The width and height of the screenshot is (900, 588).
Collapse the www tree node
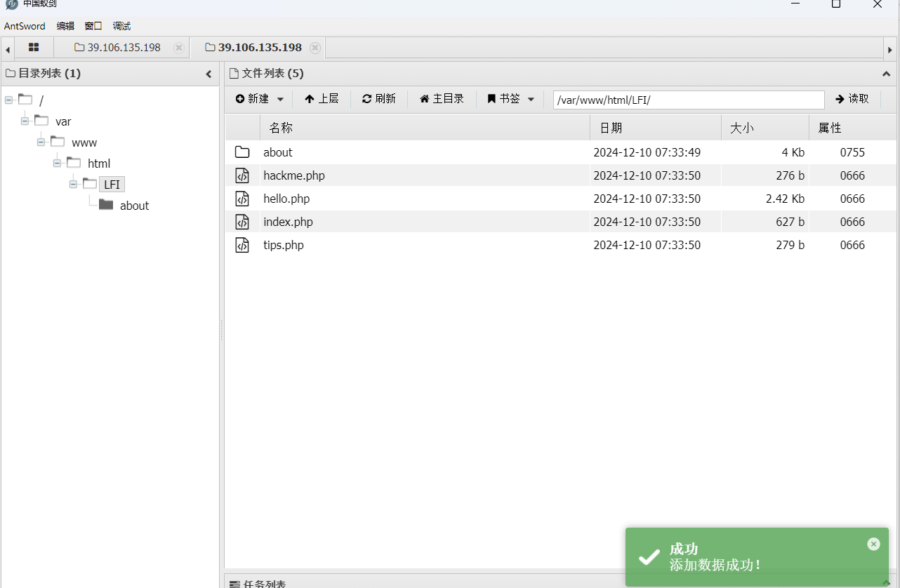click(x=41, y=142)
